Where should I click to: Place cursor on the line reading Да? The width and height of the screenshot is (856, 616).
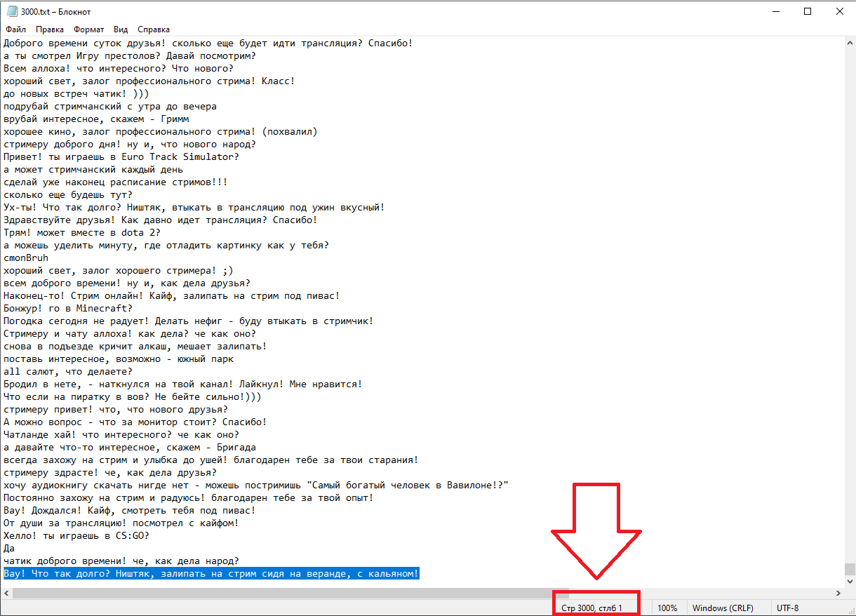point(9,548)
